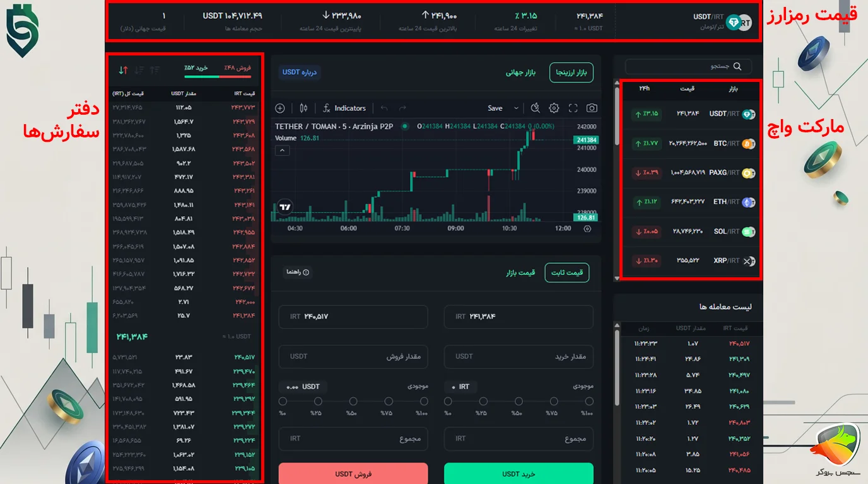Open the compare or add symbol plus icon

pos(280,108)
